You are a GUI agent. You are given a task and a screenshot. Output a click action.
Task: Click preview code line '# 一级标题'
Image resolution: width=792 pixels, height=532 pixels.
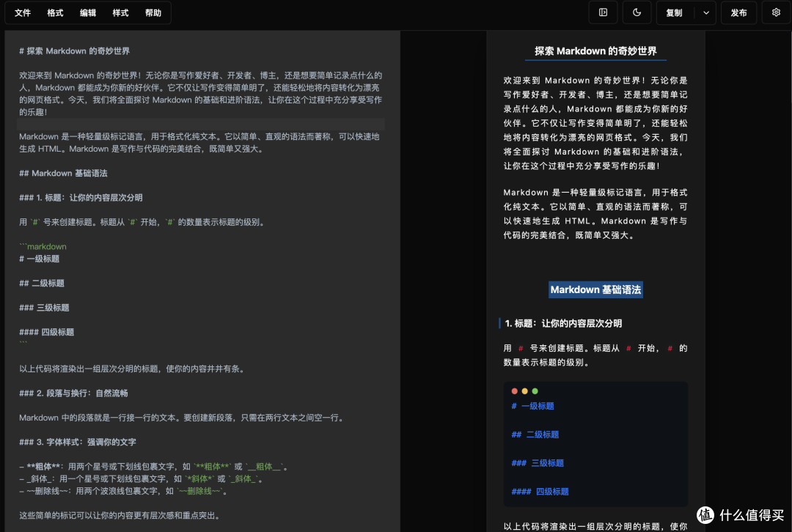(x=532, y=406)
